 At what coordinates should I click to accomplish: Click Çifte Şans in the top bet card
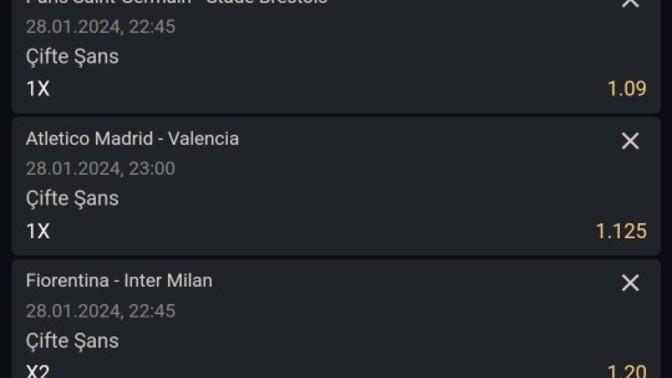point(72,57)
